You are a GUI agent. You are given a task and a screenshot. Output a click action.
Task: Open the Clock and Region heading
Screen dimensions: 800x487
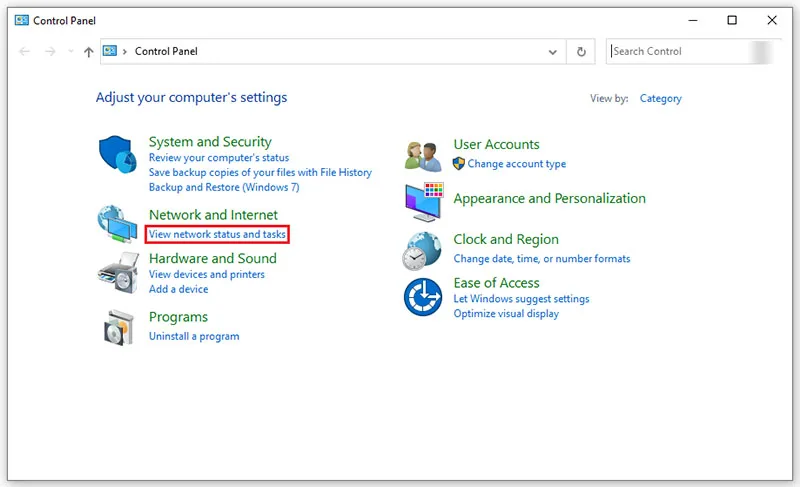506,240
